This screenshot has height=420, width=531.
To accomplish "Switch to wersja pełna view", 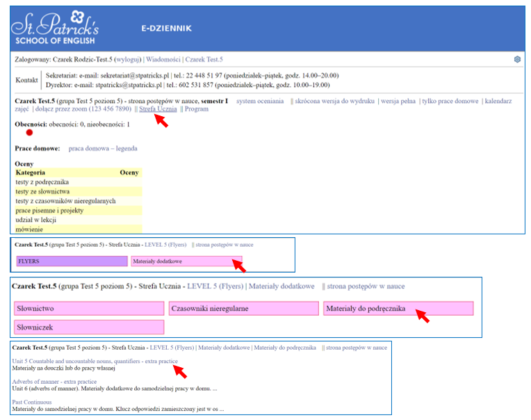I will click(x=398, y=101).
